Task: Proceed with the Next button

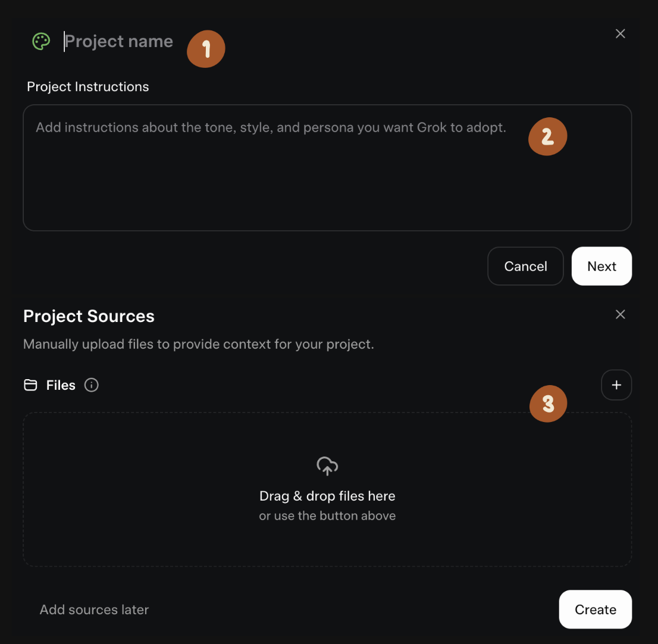Action: (601, 266)
